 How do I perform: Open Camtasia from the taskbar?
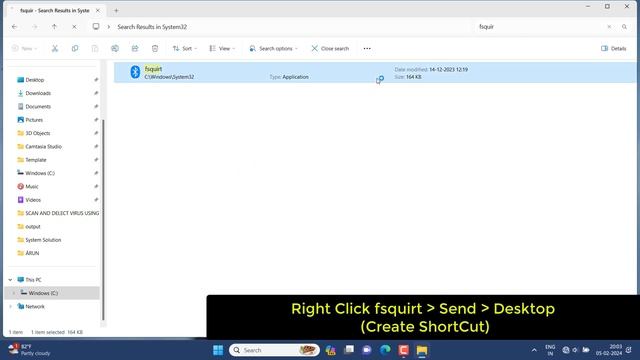click(x=403, y=350)
